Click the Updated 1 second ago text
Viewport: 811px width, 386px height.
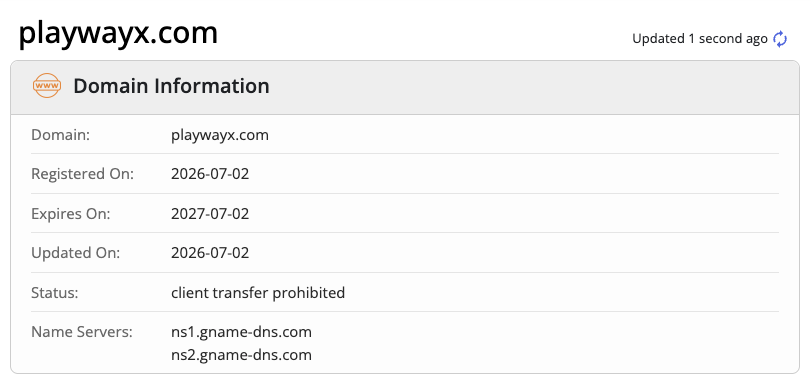coord(700,39)
